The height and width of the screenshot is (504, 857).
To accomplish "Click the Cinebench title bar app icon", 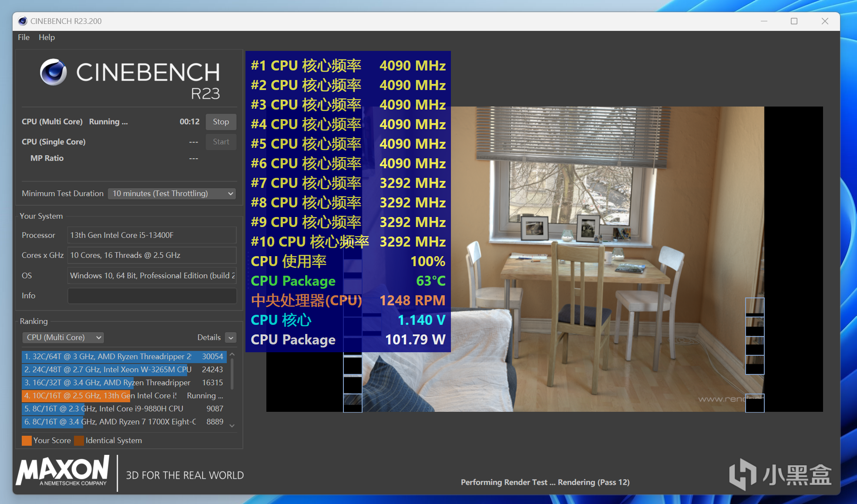I will [x=23, y=21].
